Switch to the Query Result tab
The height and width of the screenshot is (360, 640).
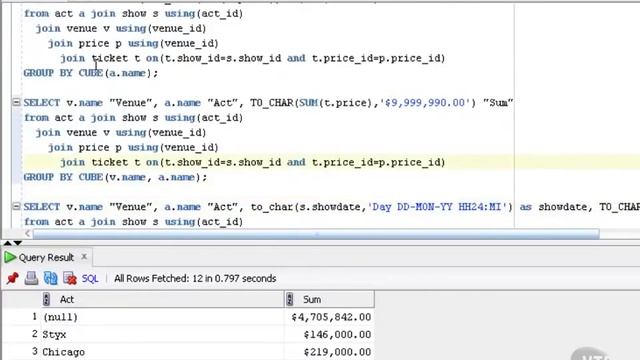tap(46, 258)
